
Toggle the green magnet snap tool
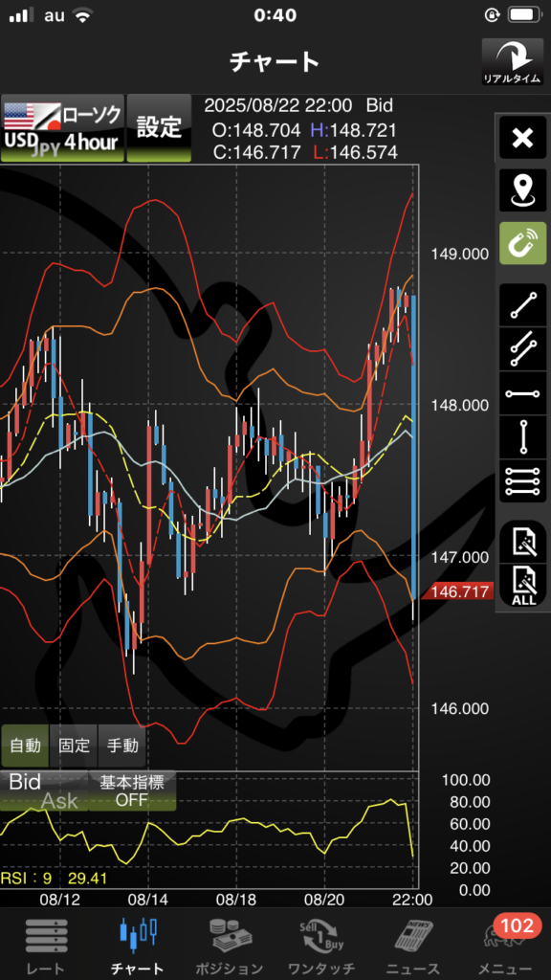(522, 242)
